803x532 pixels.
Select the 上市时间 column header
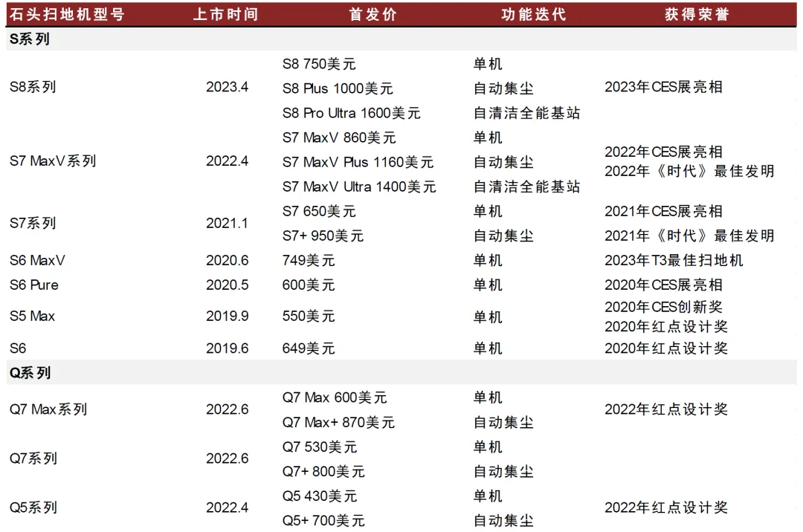click(226, 14)
